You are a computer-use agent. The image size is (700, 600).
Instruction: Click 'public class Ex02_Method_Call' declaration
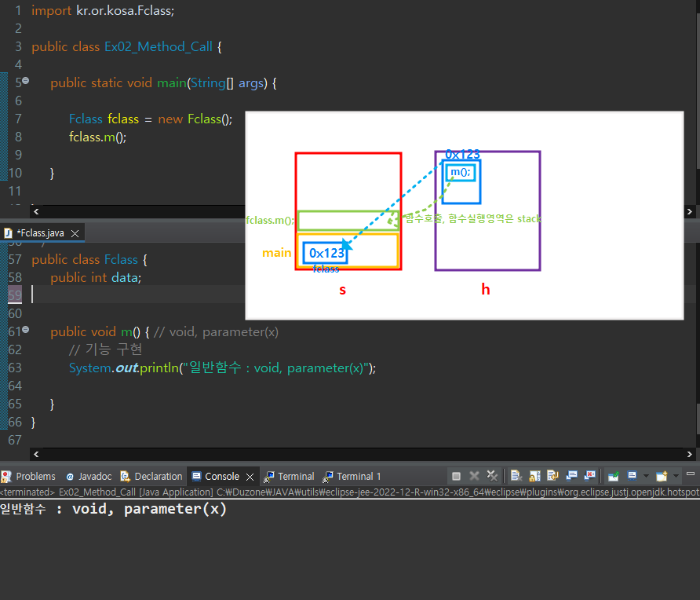click(126, 46)
